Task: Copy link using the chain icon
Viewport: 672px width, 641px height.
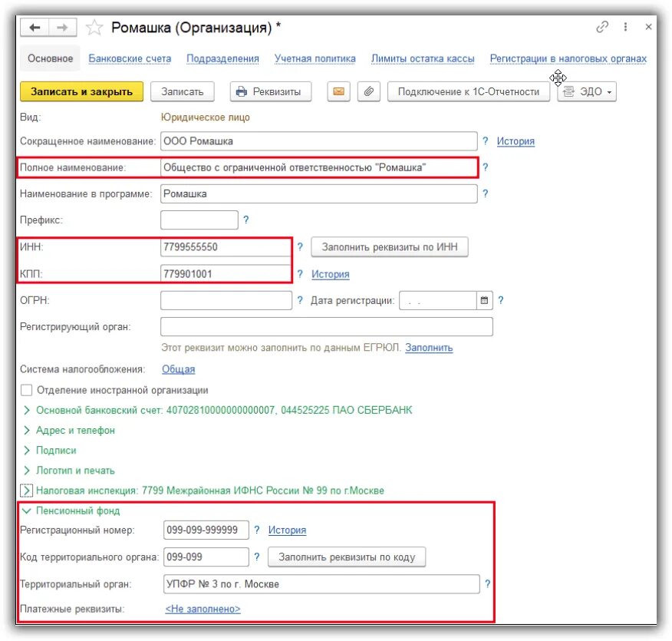Action: tap(602, 27)
